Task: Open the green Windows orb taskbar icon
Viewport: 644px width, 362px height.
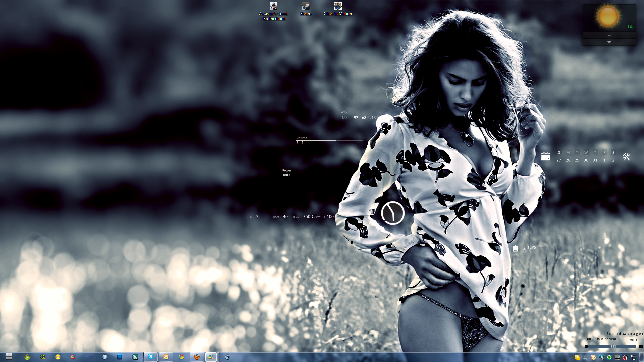Action: point(27,357)
